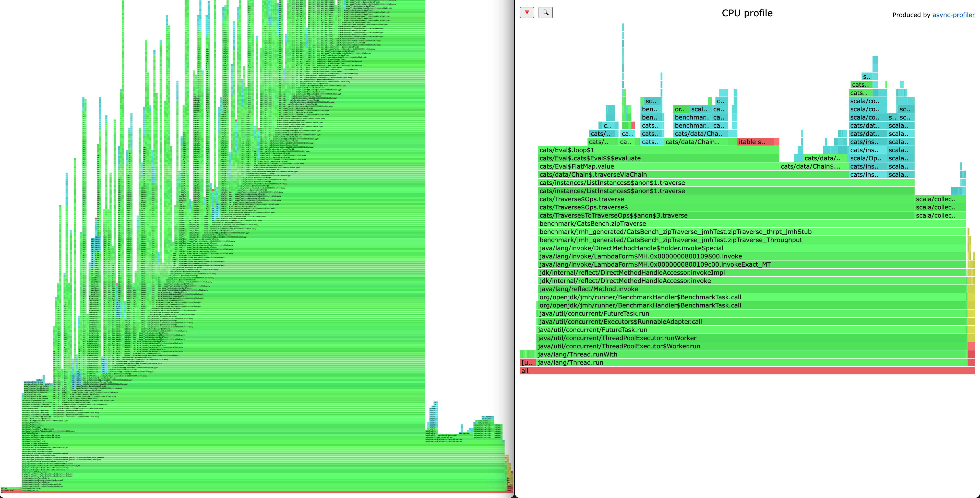Select cats/Eval$FlatMap.value frame in CPU profile
Screen dimensions: 980x498
tap(659, 166)
